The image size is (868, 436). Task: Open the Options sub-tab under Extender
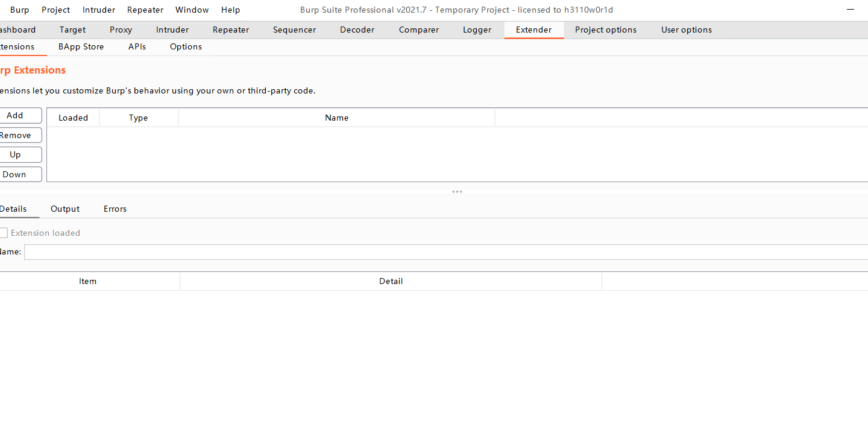pyautogui.click(x=186, y=46)
